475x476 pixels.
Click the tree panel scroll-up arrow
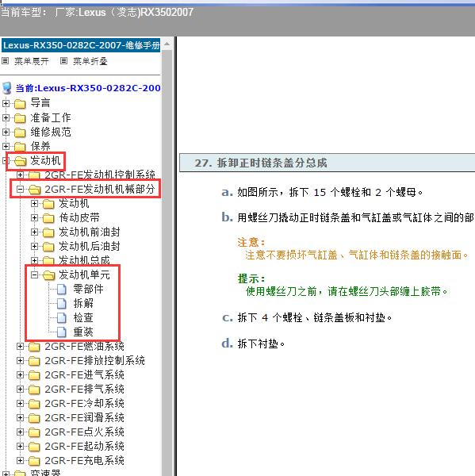tap(167, 44)
